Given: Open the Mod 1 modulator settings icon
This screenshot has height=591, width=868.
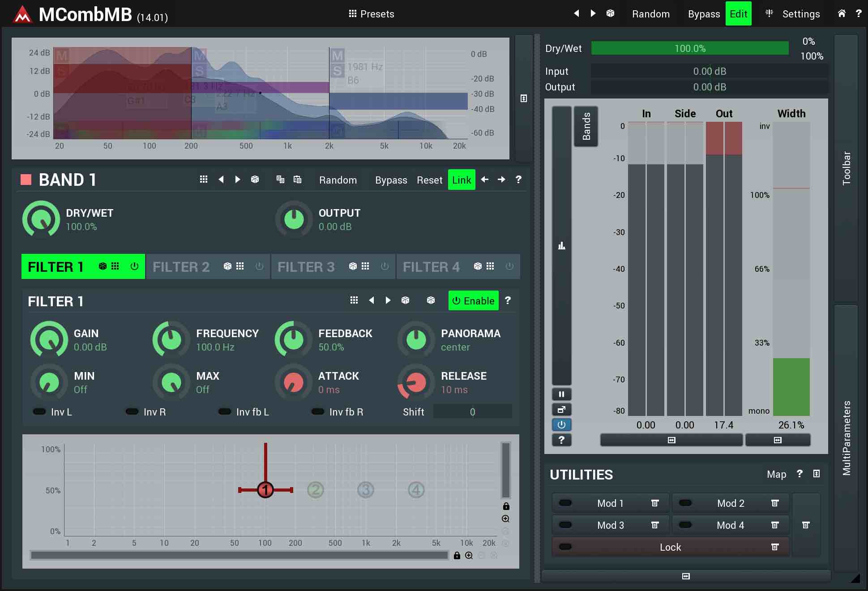Looking at the screenshot, I should (x=654, y=503).
